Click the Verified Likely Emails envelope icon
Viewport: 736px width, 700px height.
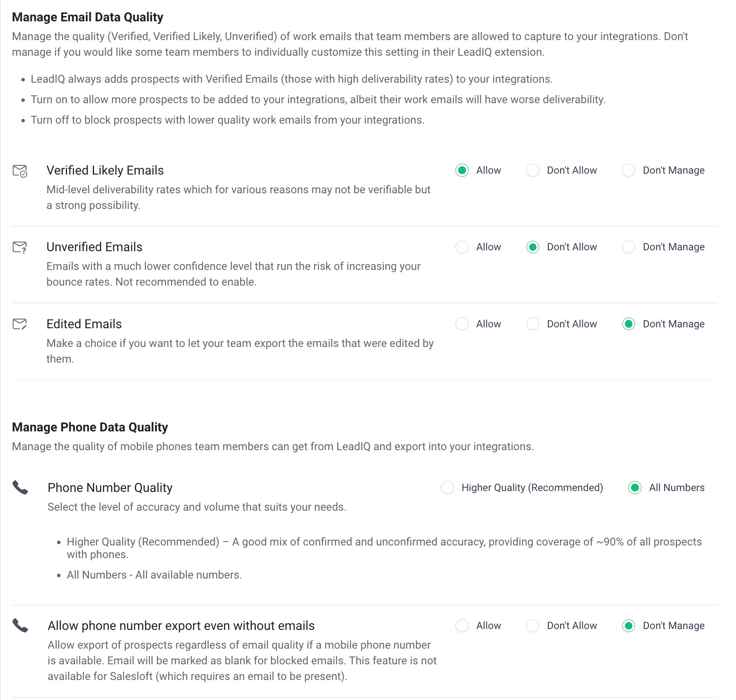[x=20, y=171]
